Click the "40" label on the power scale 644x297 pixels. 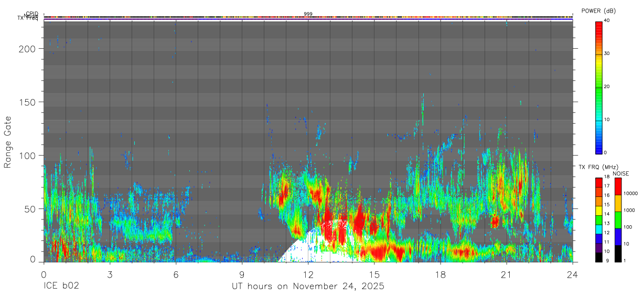click(608, 20)
